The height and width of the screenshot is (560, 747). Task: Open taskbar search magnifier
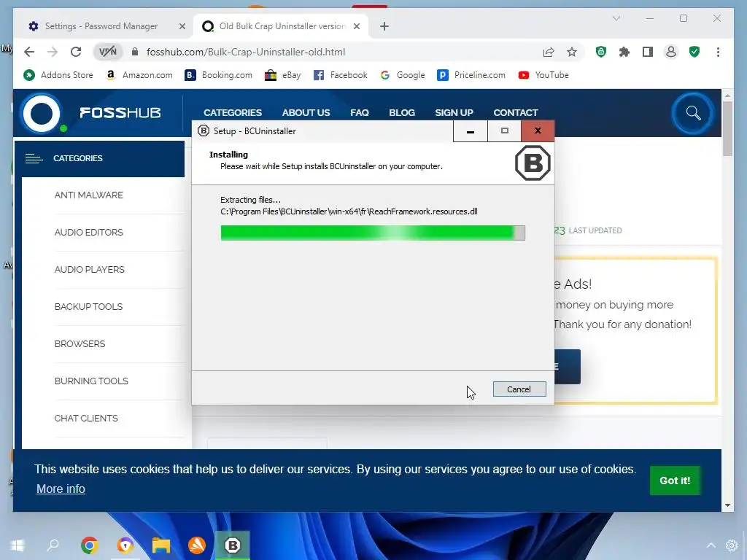click(53, 544)
